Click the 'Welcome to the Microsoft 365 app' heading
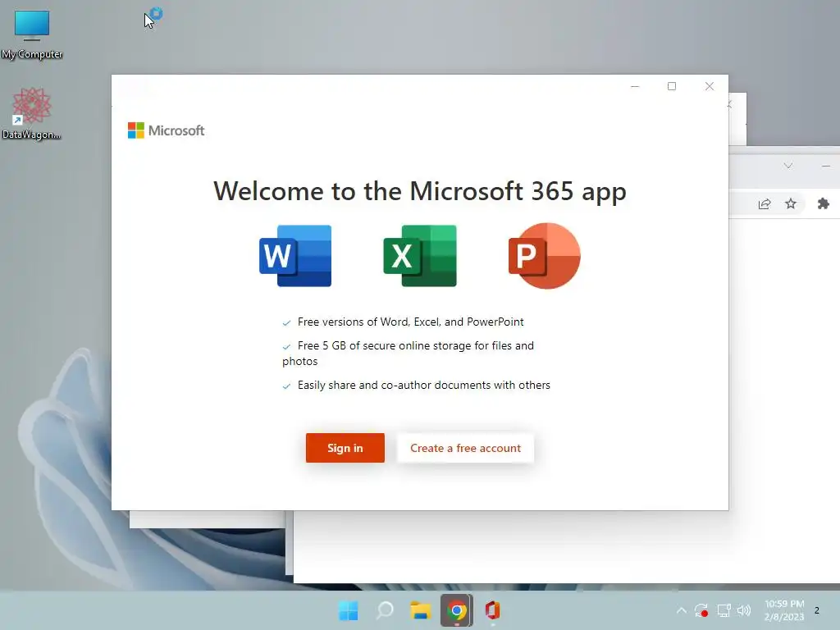 tap(420, 191)
